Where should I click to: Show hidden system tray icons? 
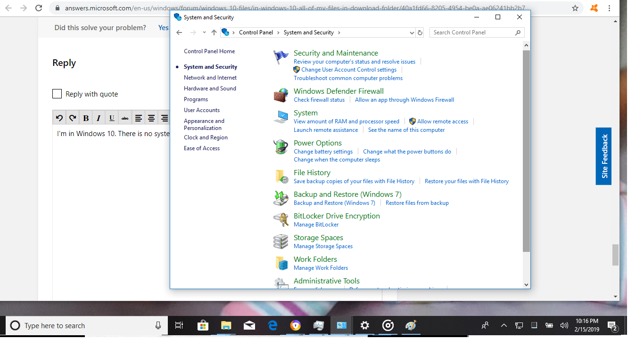(504, 325)
